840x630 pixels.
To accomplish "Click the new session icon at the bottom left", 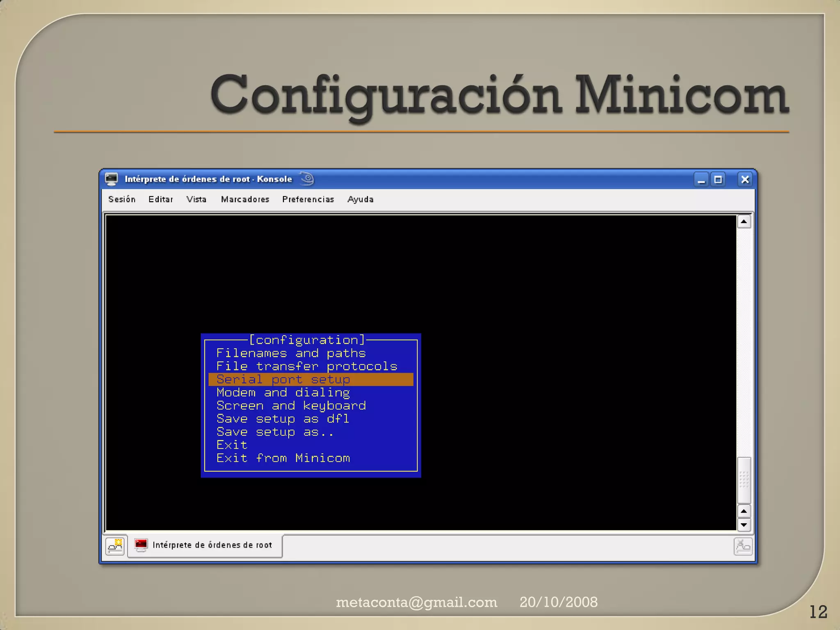I will [115, 546].
